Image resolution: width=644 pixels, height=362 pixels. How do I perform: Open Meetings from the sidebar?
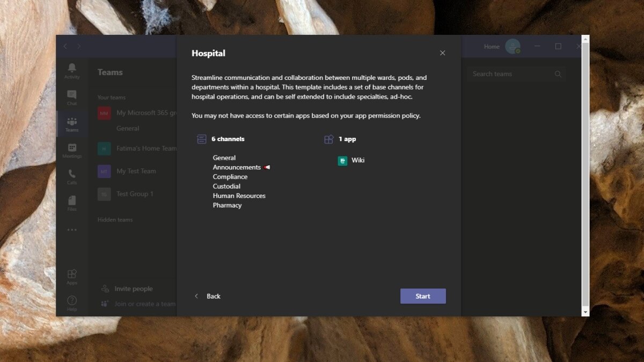(71, 150)
